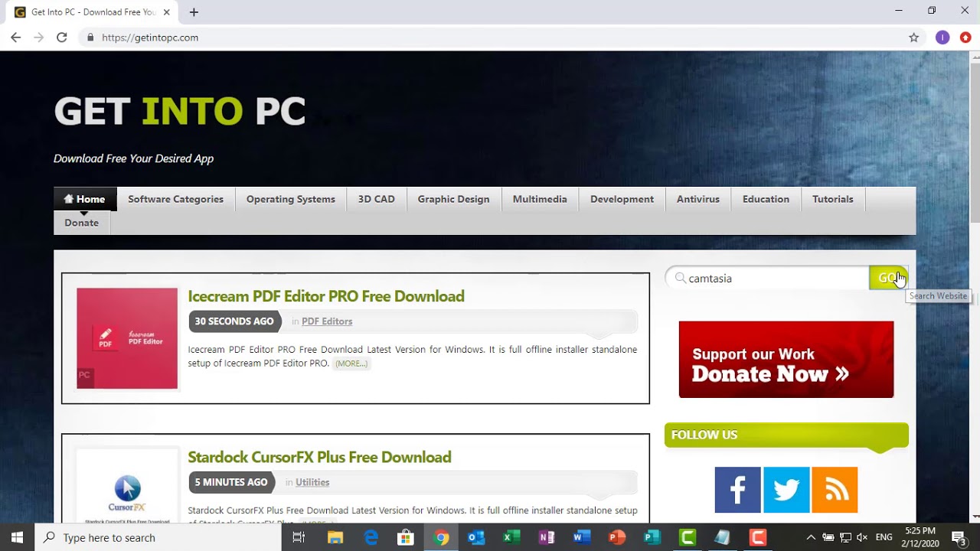Open Word from the taskbar
This screenshot has height=551, width=980.
[582, 537]
